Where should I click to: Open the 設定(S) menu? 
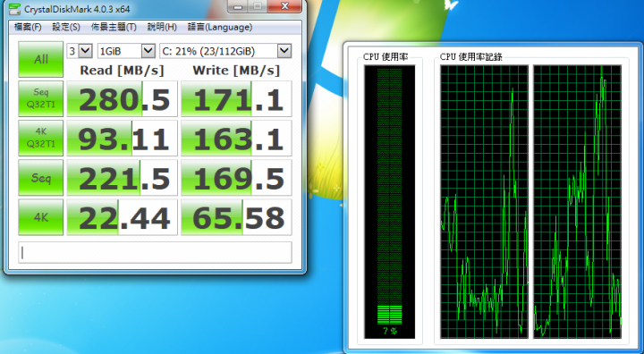[x=66, y=27]
